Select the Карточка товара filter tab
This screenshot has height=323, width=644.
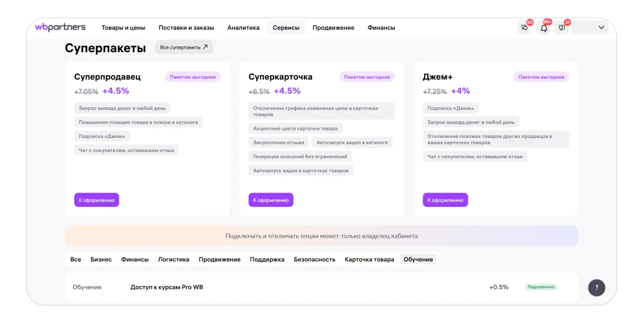pos(369,259)
